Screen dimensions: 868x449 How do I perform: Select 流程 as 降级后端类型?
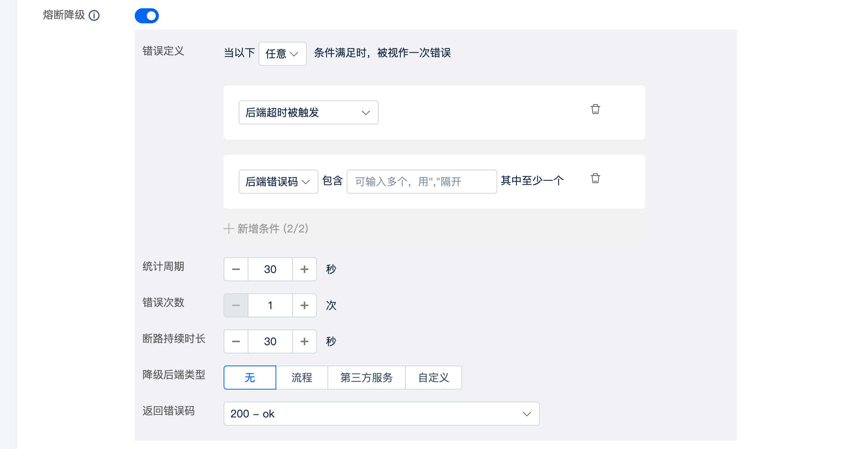click(x=302, y=378)
